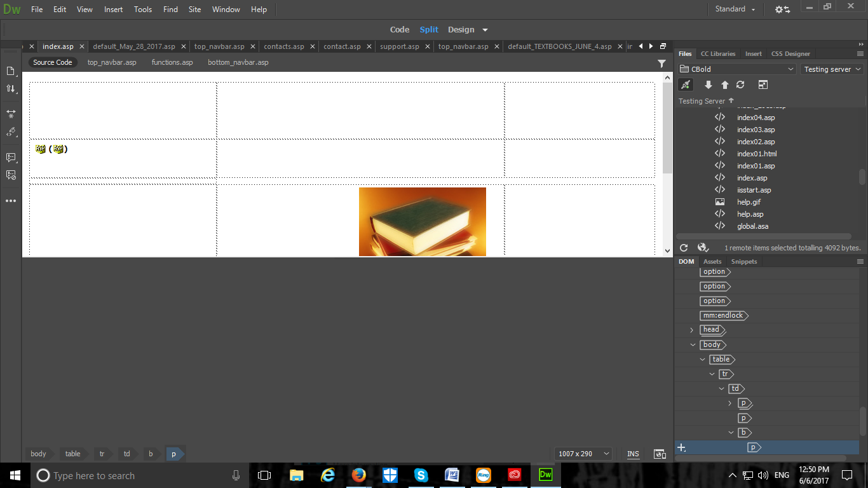
Task: Click the book image in the document
Action: [x=423, y=222]
